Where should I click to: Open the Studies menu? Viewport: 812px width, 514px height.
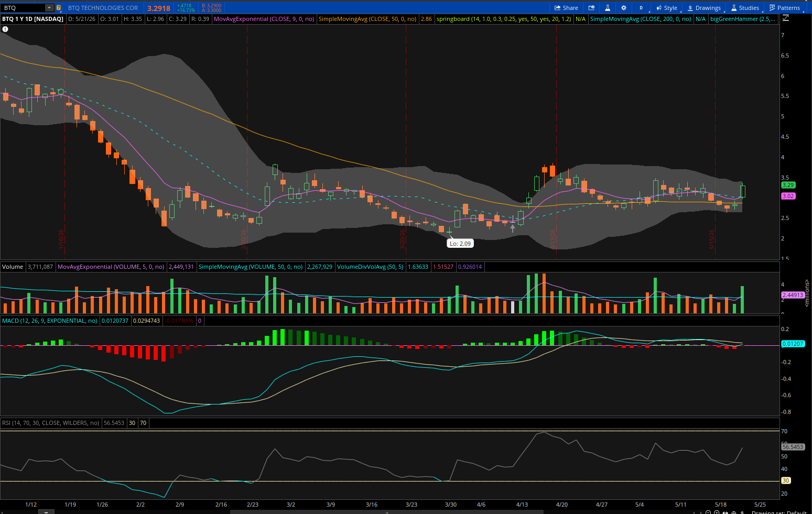click(x=745, y=8)
